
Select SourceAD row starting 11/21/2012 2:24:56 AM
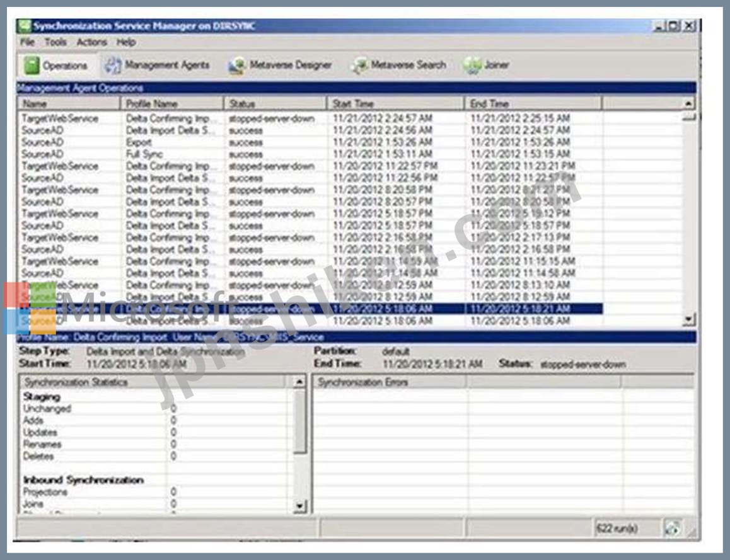tap(310, 130)
